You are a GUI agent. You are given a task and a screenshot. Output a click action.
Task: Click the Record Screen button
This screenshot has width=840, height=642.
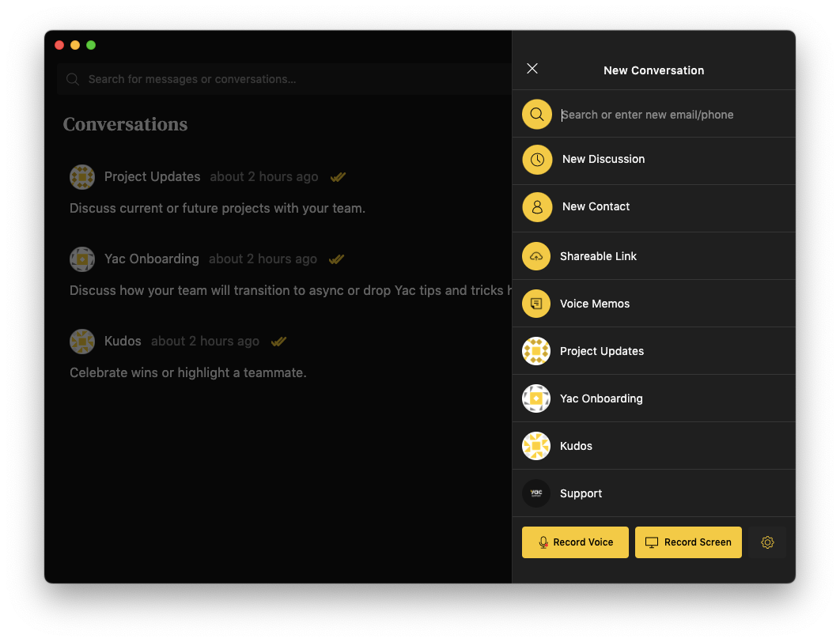click(688, 542)
